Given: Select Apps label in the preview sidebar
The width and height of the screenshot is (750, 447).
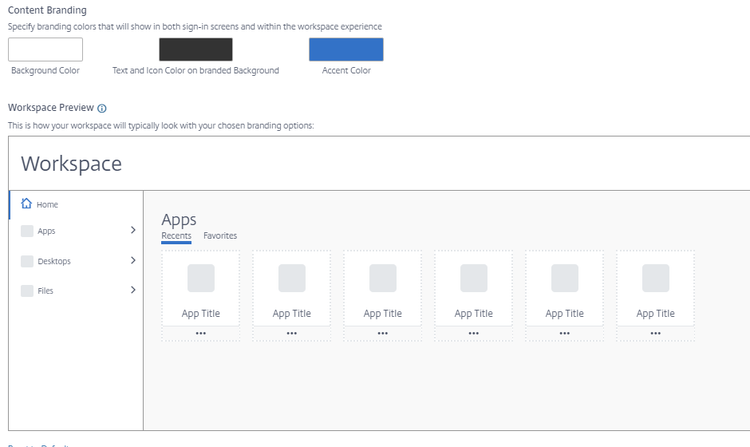Looking at the screenshot, I should pyautogui.click(x=46, y=231).
